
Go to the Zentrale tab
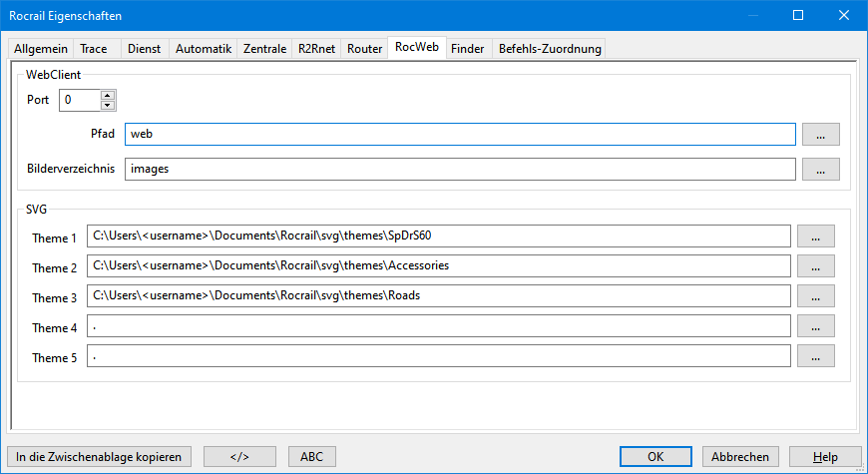coord(265,49)
